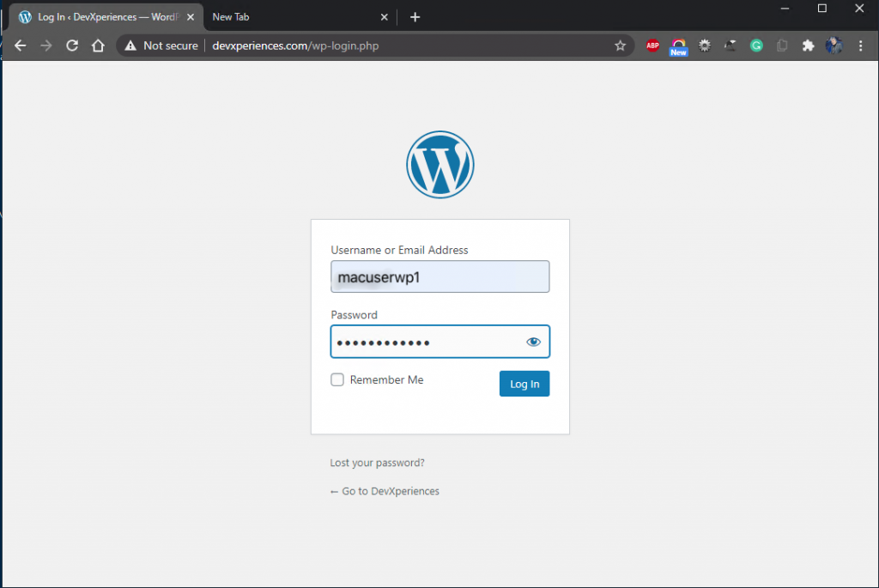Image resolution: width=879 pixels, height=588 pixels.
Task: Go to the browser Home page
Action: coord(98,45)
